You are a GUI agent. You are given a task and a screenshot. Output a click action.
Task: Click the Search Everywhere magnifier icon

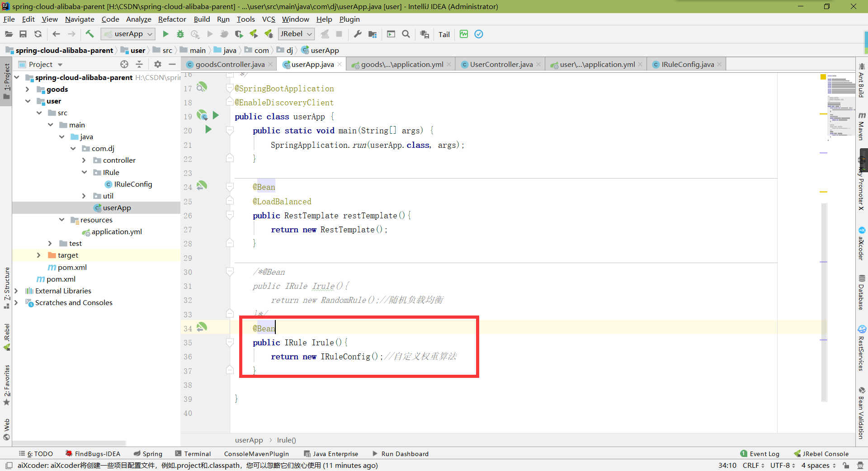click(406, 34)
